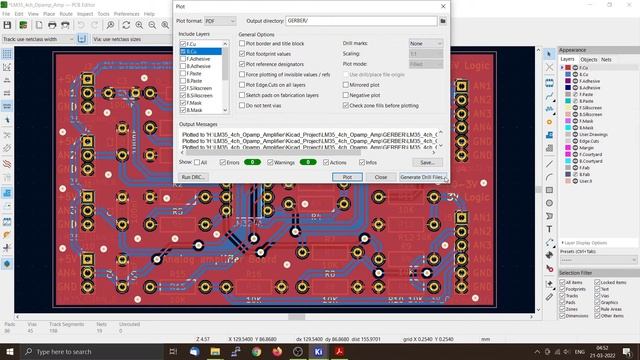
Task: Toggle visibility eye for B.Cu layer
Action: (x=575, y=74)
